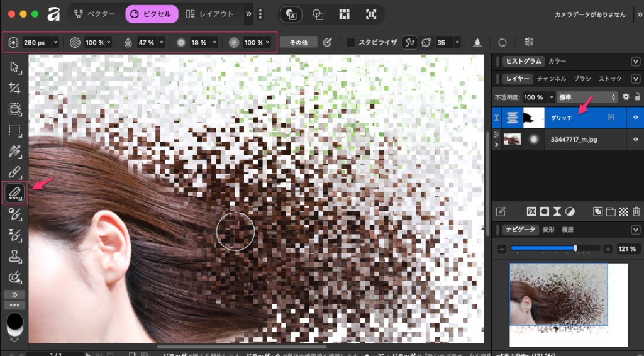
Task: Enable the スタビライザ checkbox
Action: (352, 43)
